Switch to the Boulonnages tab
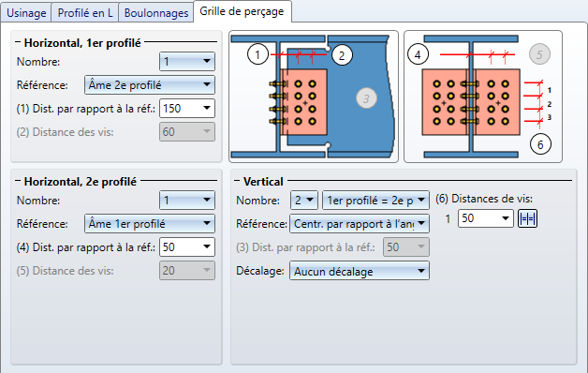The height and width of the screenshot is (373, 588). 156,13
